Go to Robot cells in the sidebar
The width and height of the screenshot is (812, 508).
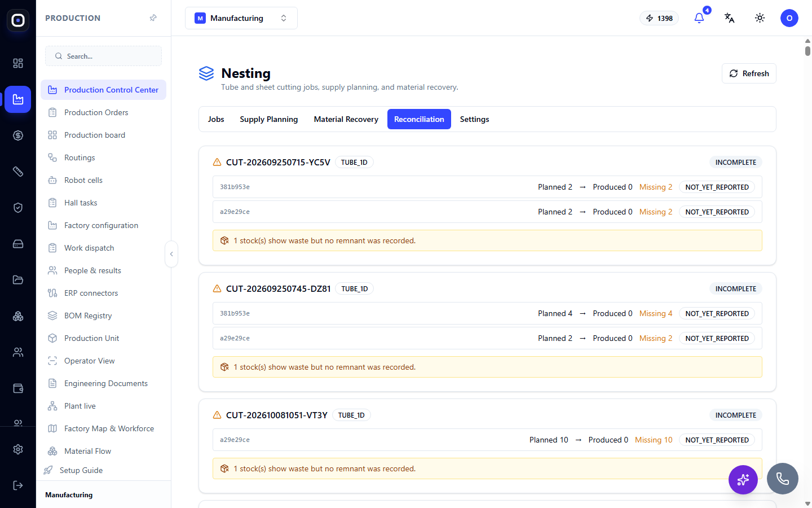tap(103, 180)
